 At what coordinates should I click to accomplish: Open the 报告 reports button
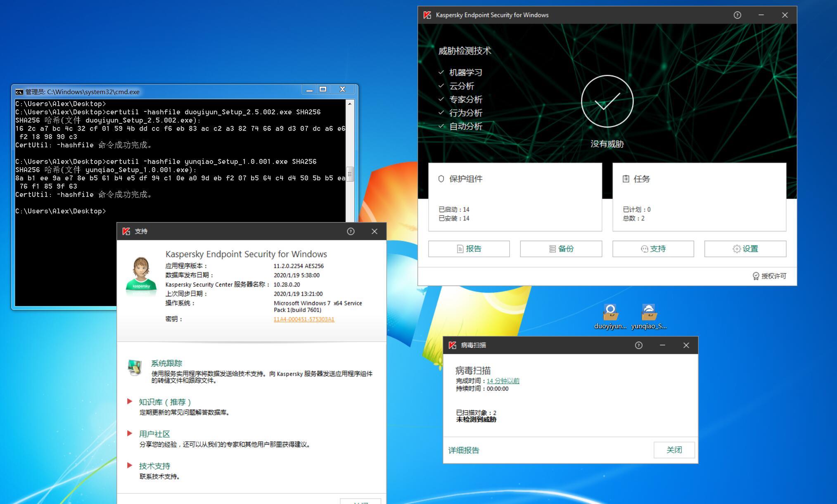pyautogui.click(x=469, y=249)
